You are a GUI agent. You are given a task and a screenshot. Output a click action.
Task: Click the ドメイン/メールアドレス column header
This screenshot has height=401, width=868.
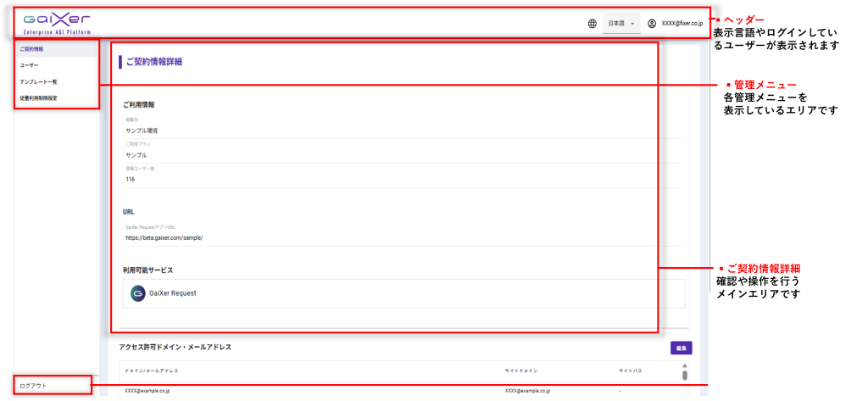(x=152, y=371)
